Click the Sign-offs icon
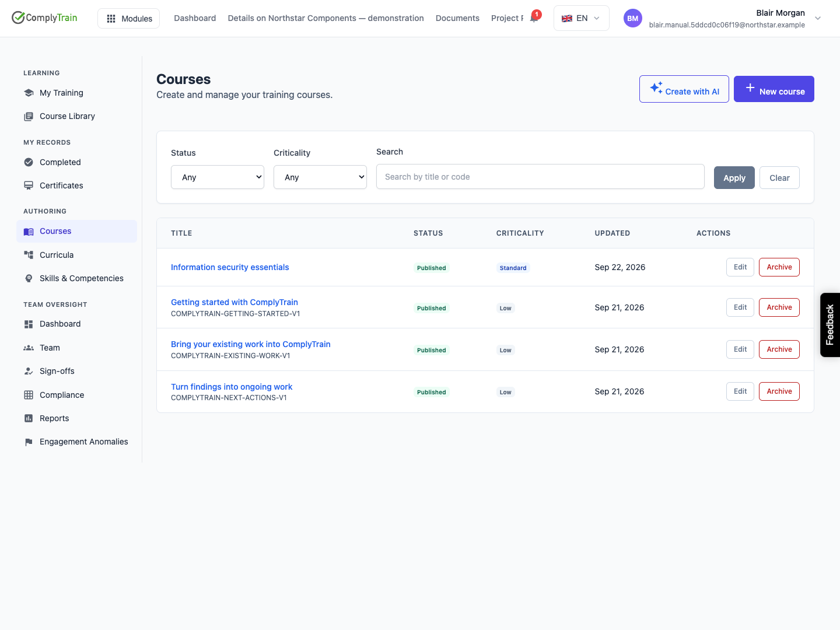The image size is (840, 630). click(29, 371)
